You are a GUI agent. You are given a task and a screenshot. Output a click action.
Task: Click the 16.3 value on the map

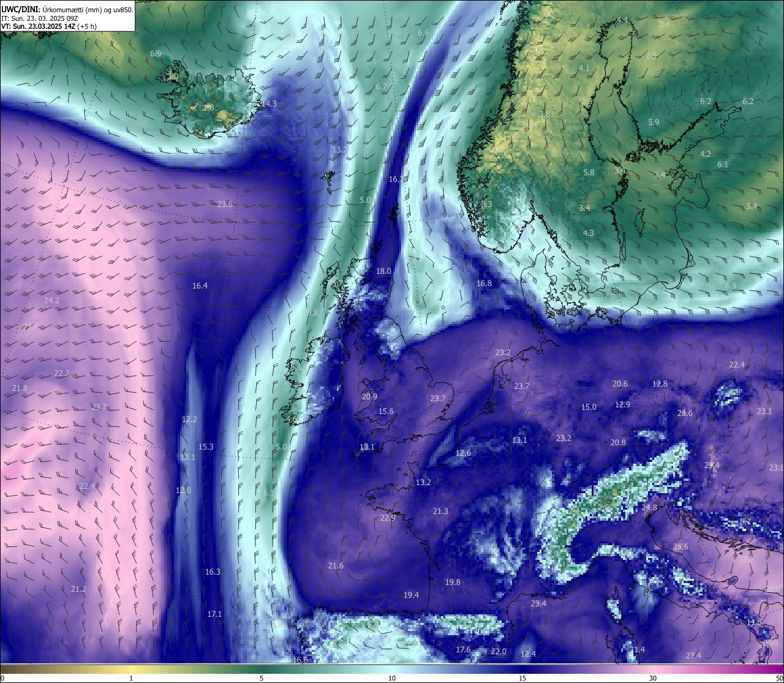[x=213, y=572]
